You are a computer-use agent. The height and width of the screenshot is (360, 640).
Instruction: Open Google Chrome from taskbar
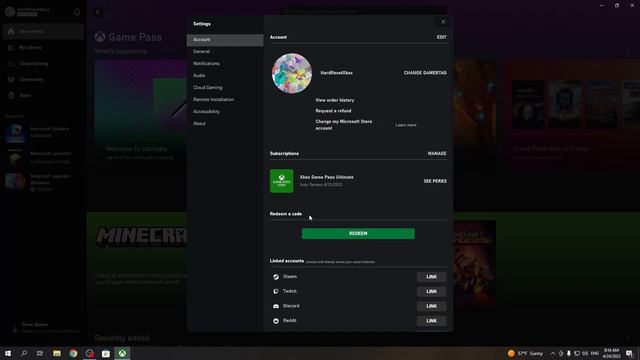tap(73, 353)
